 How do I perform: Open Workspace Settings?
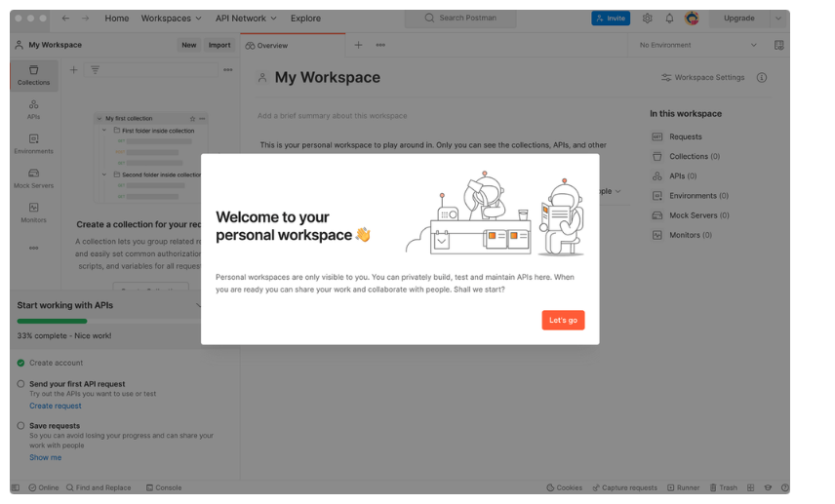click(703, 78)
